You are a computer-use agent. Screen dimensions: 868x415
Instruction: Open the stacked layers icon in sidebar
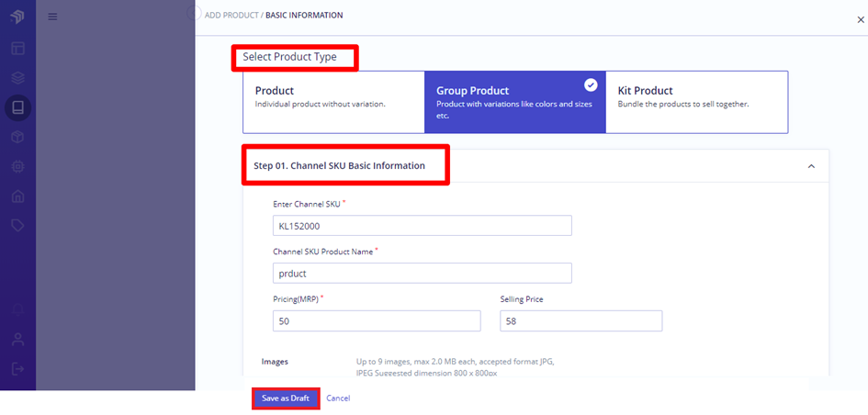17,78
